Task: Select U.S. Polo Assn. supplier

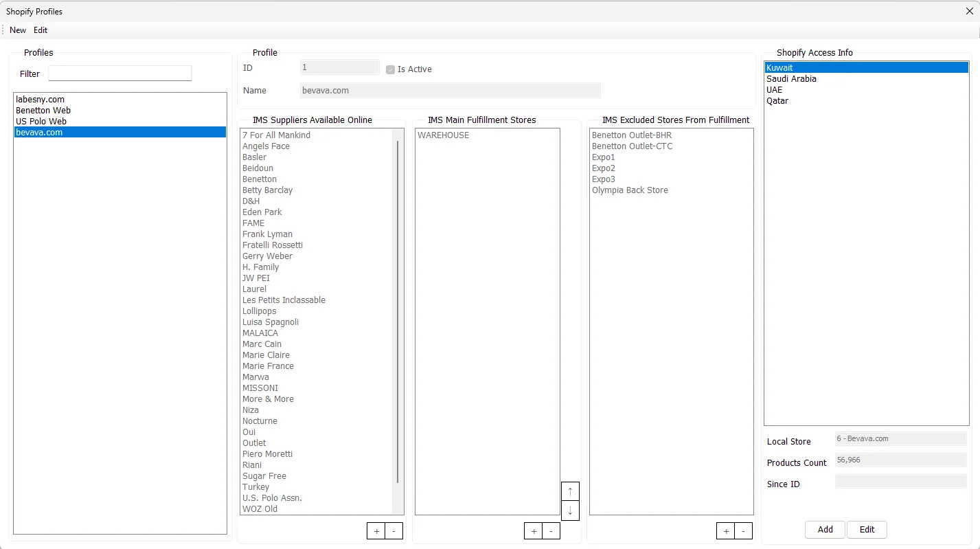Action: (317, 498)
